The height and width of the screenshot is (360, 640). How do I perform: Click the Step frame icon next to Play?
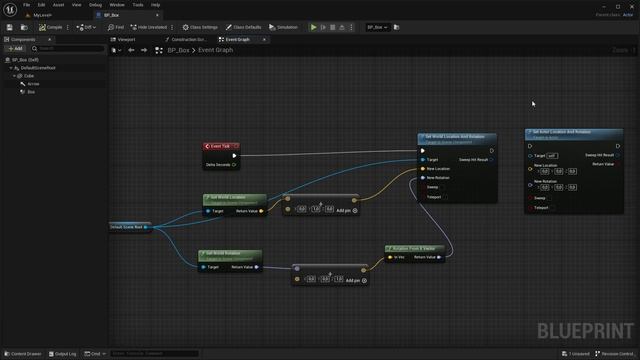(323, 27)
